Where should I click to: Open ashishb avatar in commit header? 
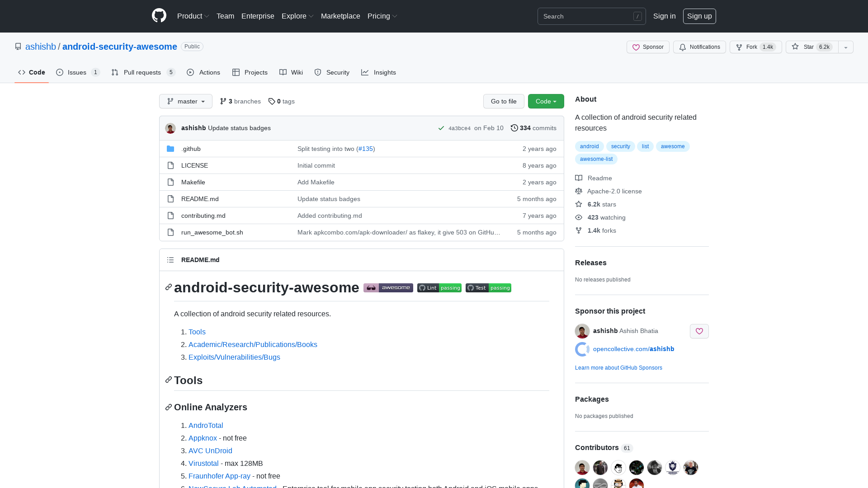pos(170,128)
